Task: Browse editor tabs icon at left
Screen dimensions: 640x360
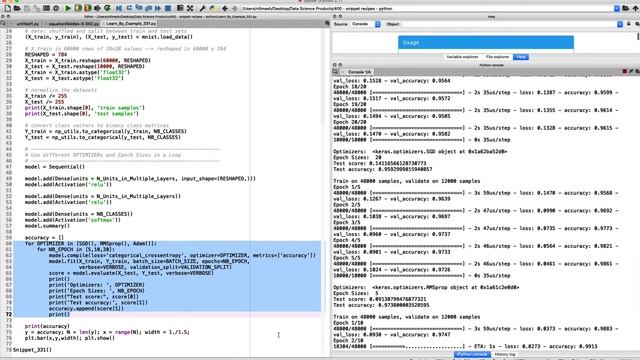Action: [3, 24]
